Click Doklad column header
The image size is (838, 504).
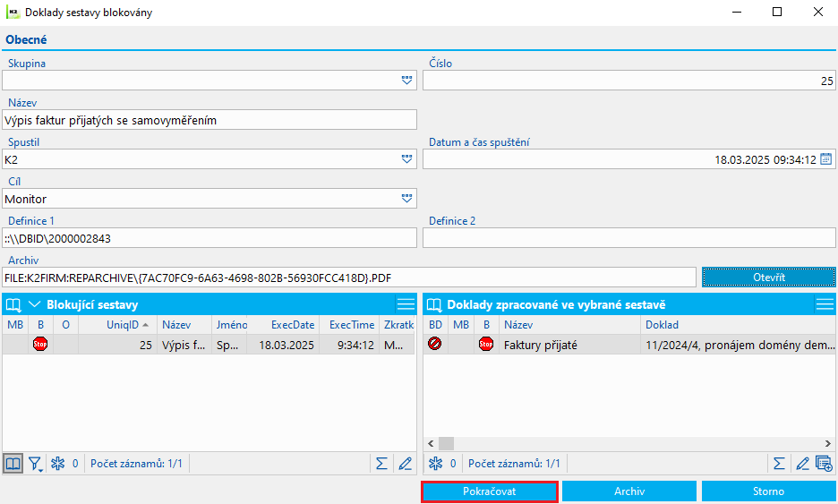coord(738,324)
